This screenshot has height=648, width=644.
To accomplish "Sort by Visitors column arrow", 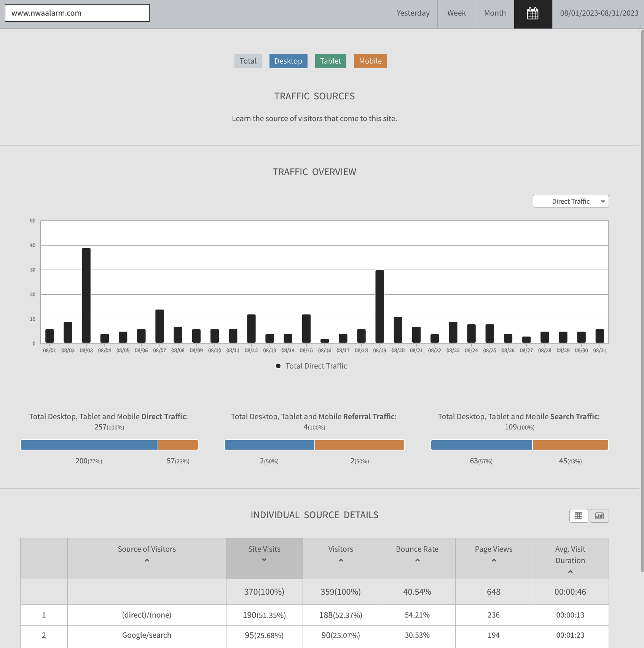I will click(341, 560).
